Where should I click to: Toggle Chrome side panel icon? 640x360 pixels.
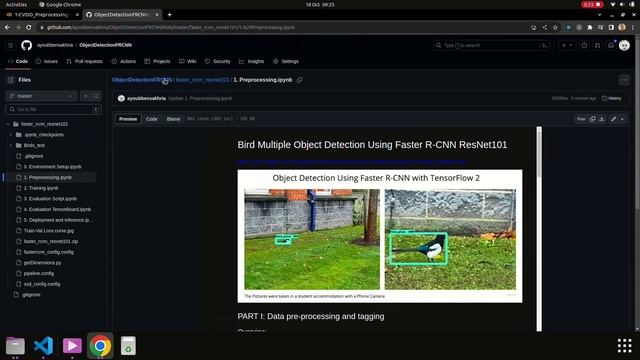(611, 27)
